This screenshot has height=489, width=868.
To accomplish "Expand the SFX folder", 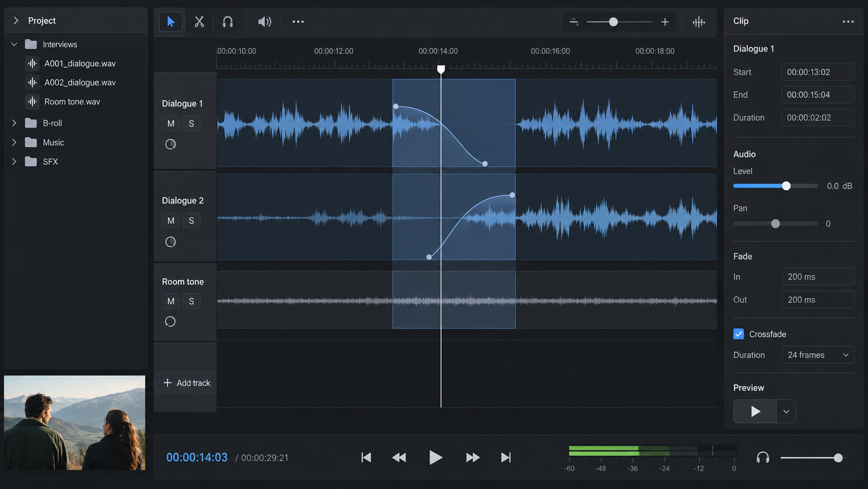I will click(x=15, y=162).
